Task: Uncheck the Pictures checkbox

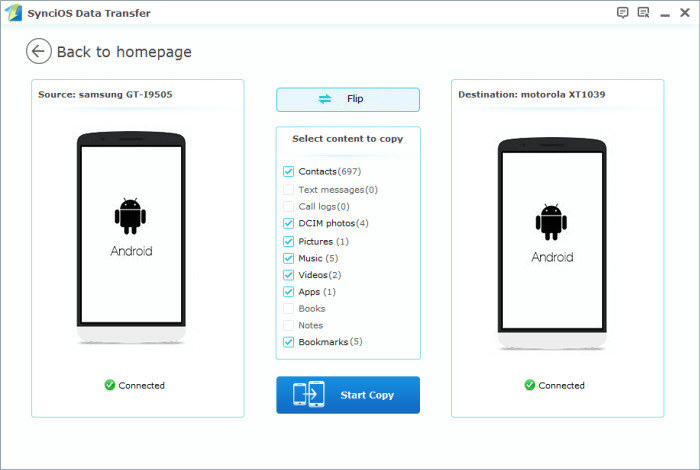Action: pyautogui.click(x=288, y=241)
